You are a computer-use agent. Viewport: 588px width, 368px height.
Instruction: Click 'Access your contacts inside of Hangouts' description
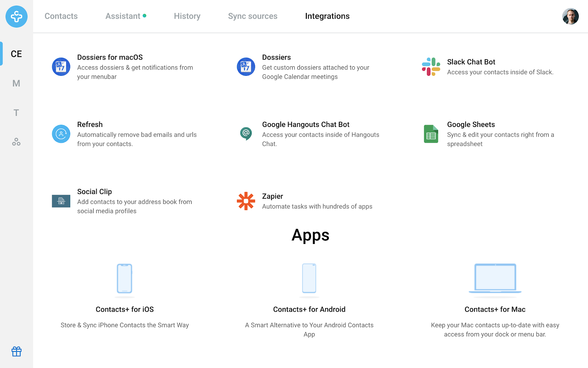[320, 139]
